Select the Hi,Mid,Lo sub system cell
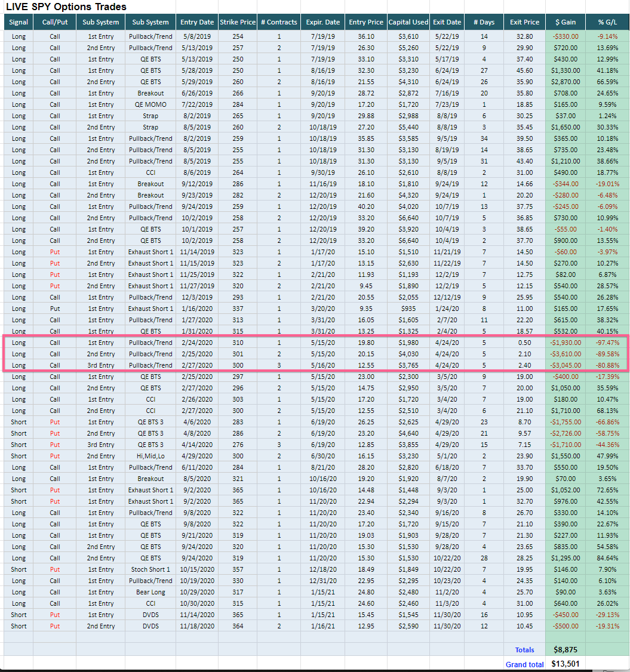630x672 pixels. click(x=150, y=456)
